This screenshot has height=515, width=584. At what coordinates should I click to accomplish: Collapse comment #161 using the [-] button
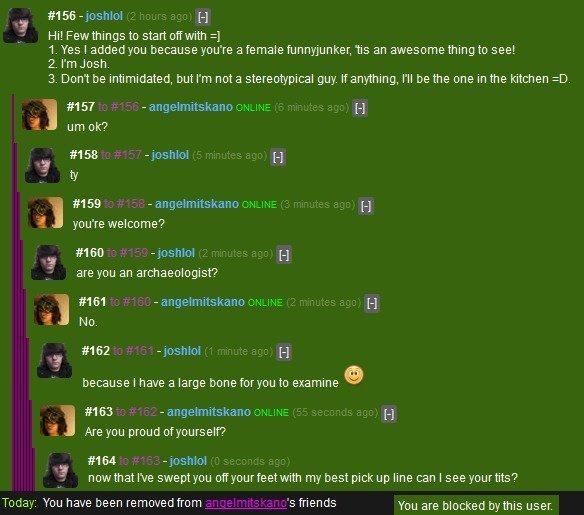(372, 303)
